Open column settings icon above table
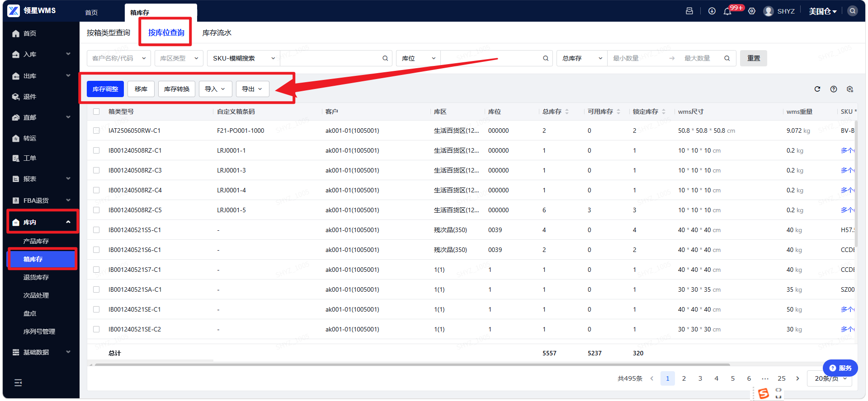Image resolution: width=868 pixels, height=401 pixels. pos(850,89)
